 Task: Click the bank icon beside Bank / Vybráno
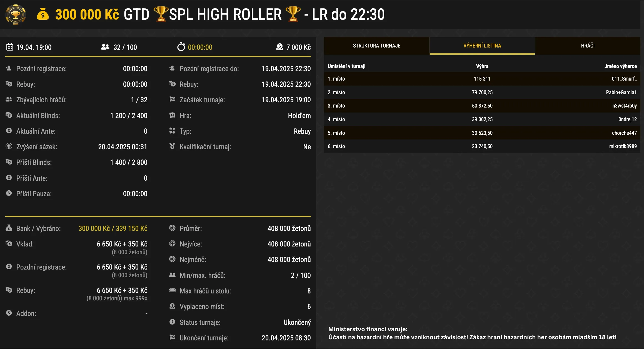(8, 228)
